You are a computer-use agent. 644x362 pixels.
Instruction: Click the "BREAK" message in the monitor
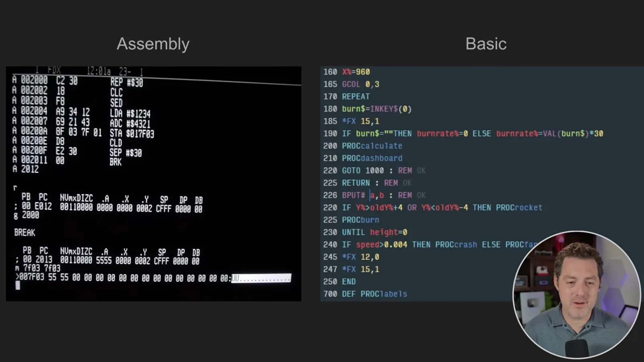pyautogui.click(x=25, y=232)
